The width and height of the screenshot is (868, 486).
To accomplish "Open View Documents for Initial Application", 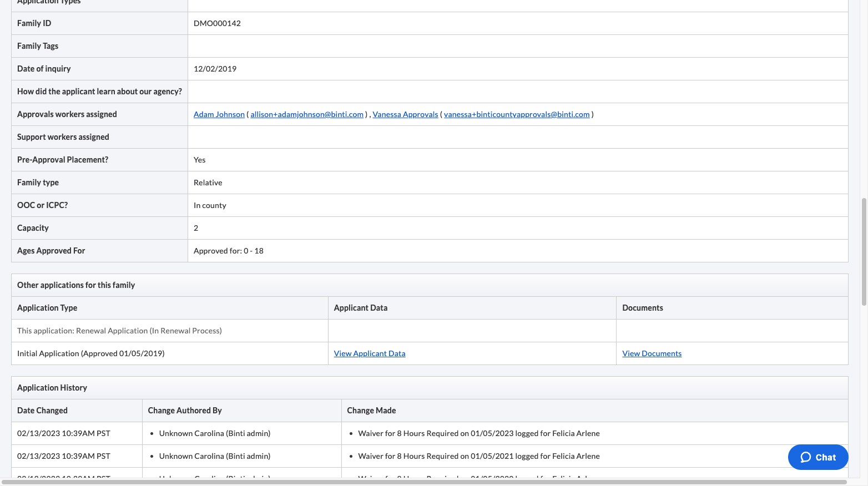I will pyautogui.click(x=652, y=353).
